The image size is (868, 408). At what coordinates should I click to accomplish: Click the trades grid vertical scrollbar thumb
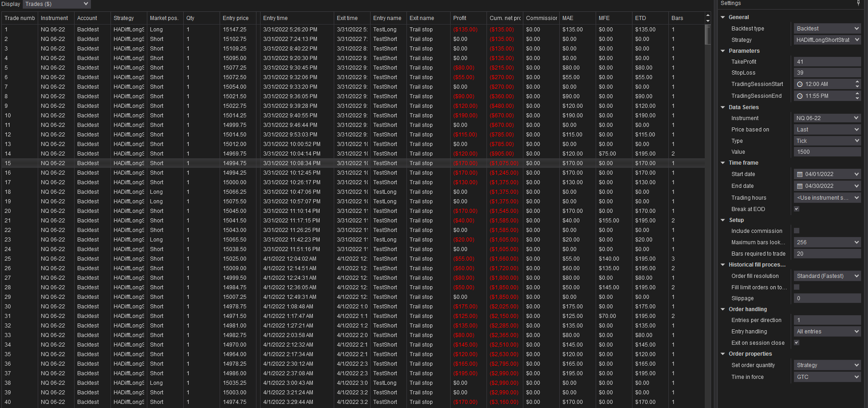coord(707,35)
